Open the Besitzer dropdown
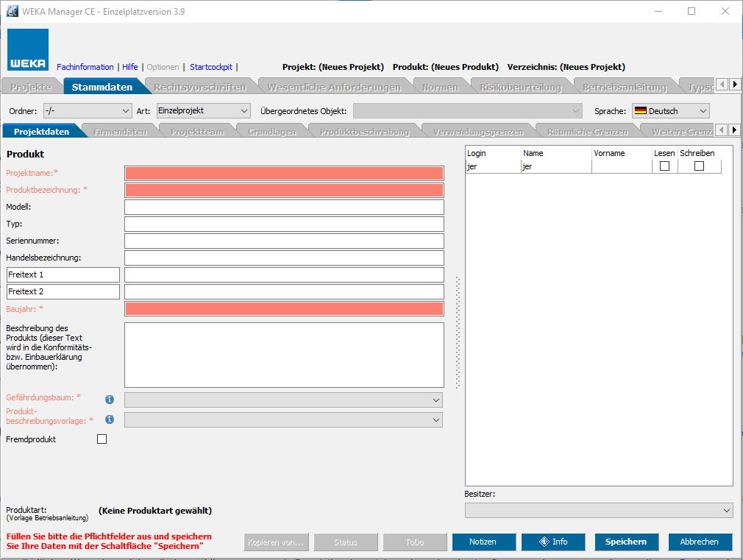 tap(599, 510)
